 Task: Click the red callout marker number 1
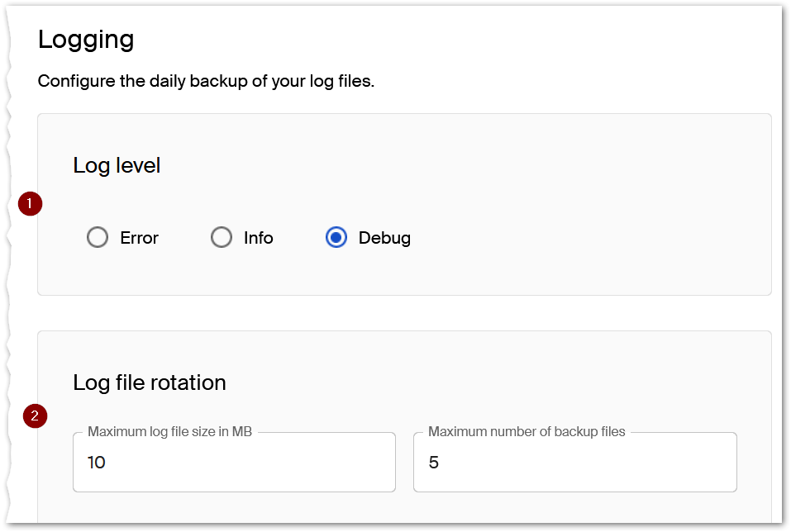(30, 203)
